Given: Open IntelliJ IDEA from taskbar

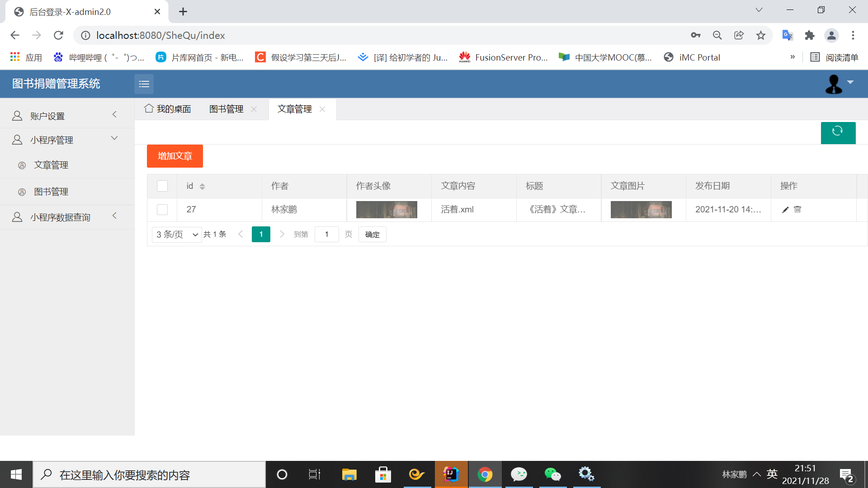Looking at the screenshot, I should [451, 474].
